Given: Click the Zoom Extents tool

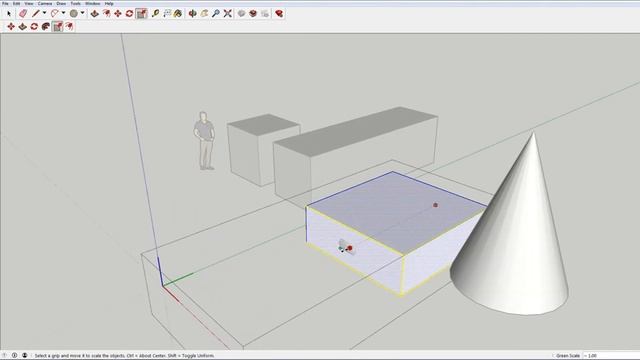Looking at the screenshot, I should point(228,13).
